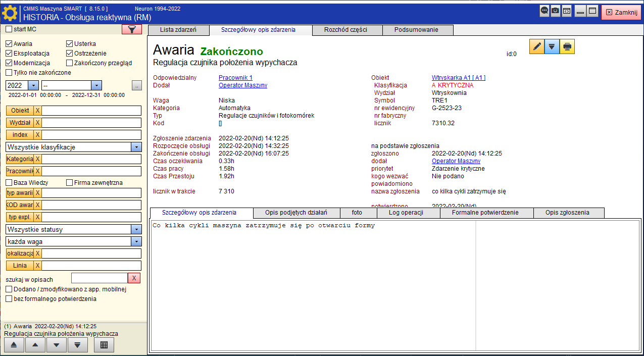
Task: Enable the start MC checkbox
Action: 9,29
